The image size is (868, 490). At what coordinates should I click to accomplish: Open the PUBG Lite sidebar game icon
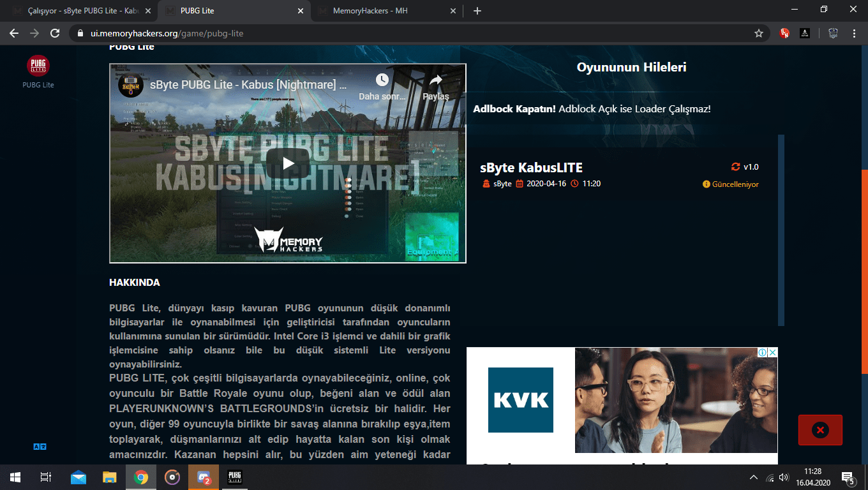pyautogui.click(x=38, y=66)
